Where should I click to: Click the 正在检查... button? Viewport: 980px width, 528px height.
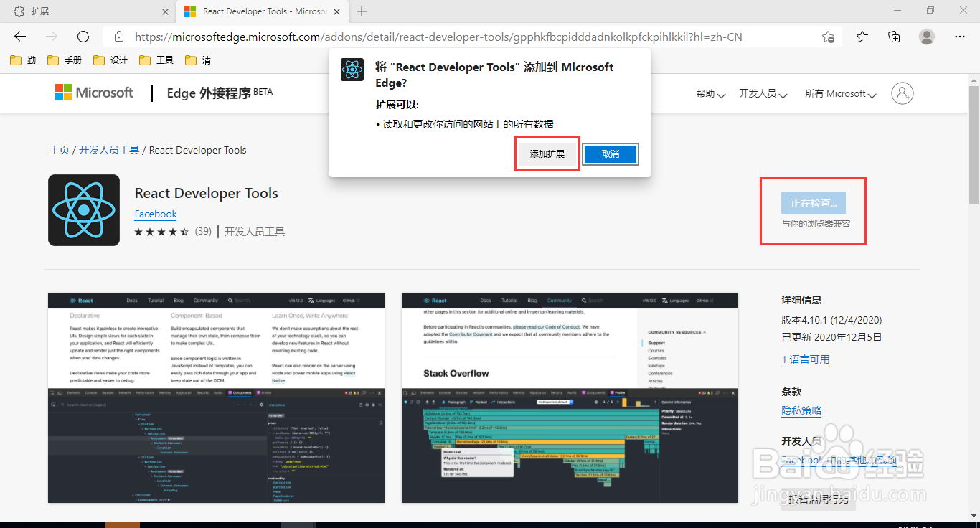(814, 203)
